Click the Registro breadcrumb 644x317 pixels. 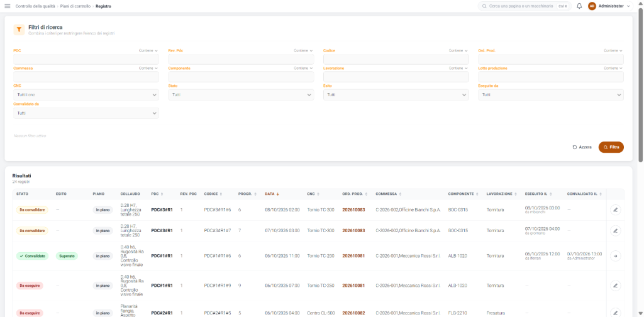click(103, 6)
